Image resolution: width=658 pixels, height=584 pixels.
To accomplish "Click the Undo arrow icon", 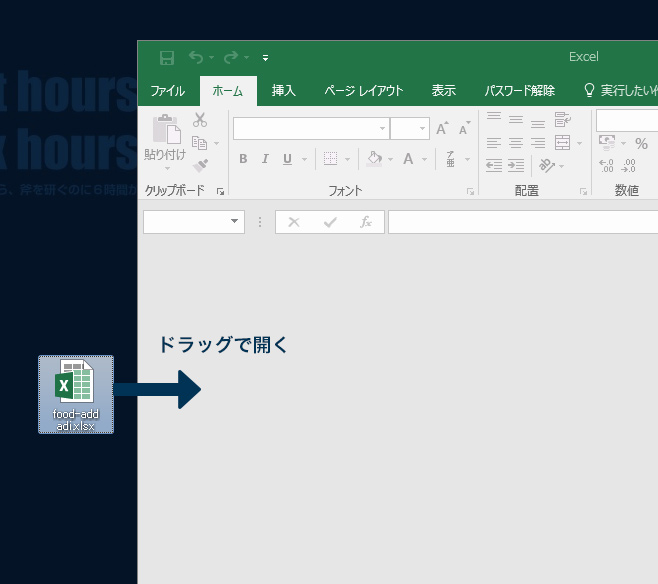I will (x=196, y=57).
